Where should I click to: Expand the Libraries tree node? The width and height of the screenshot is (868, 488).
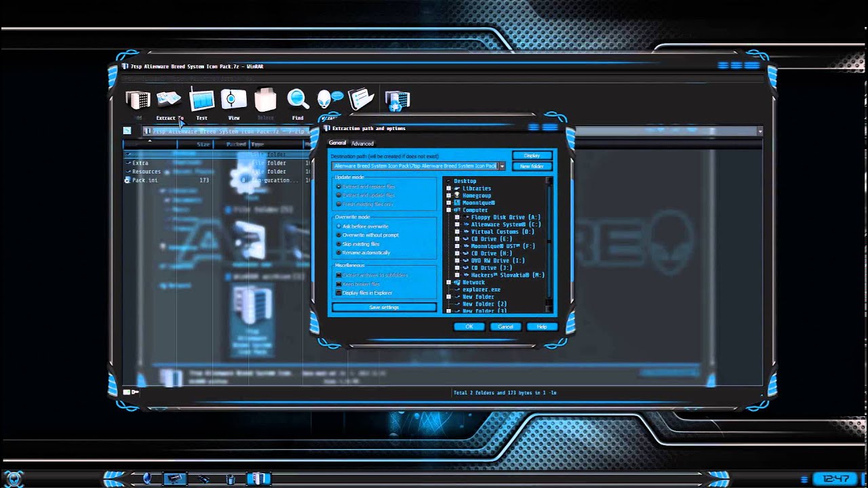447,188
